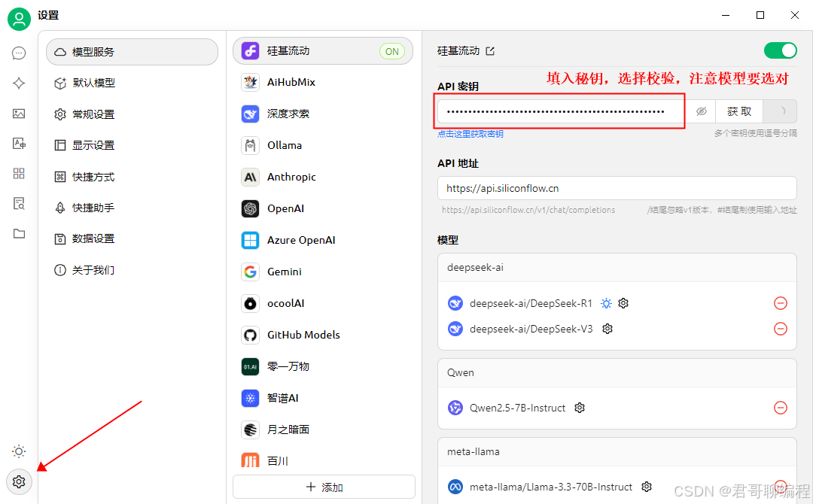Select the Azure OpenAI provider
The height and width of the screenshot is (504, 813).
(323, 240)
